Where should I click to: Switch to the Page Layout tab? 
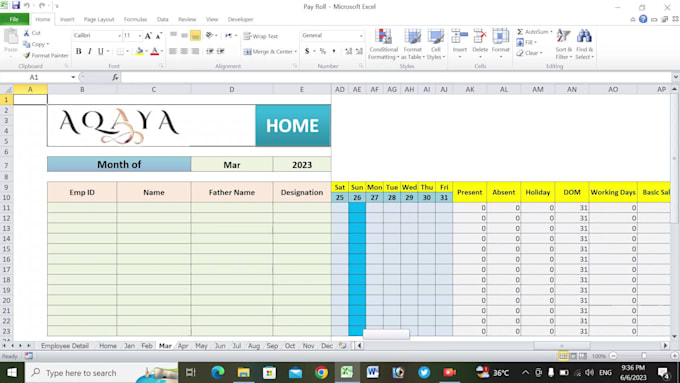tap(99, 19)
